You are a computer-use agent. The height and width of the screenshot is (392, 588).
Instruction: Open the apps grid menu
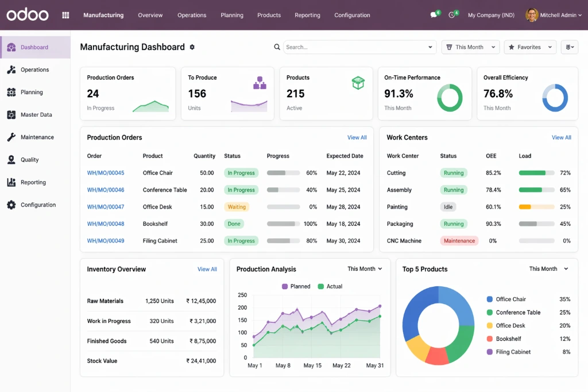[65, 15]
